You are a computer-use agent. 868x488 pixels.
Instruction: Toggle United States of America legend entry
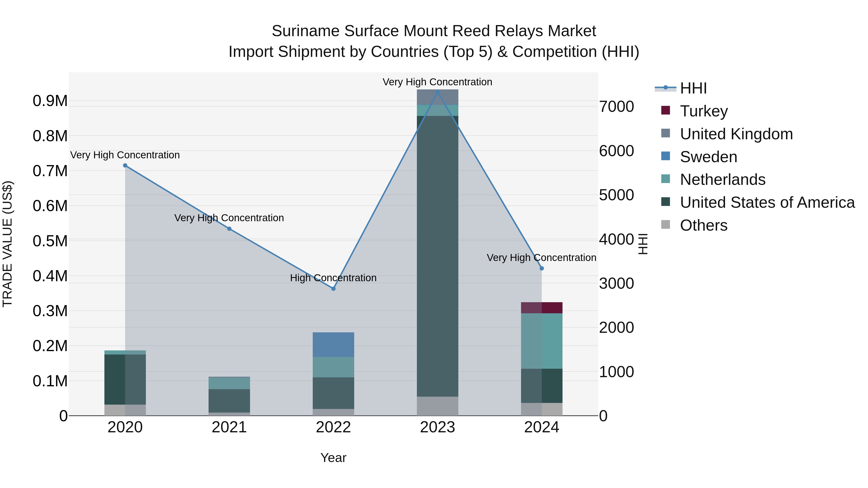pyautogui.click(x=758, y=202)
